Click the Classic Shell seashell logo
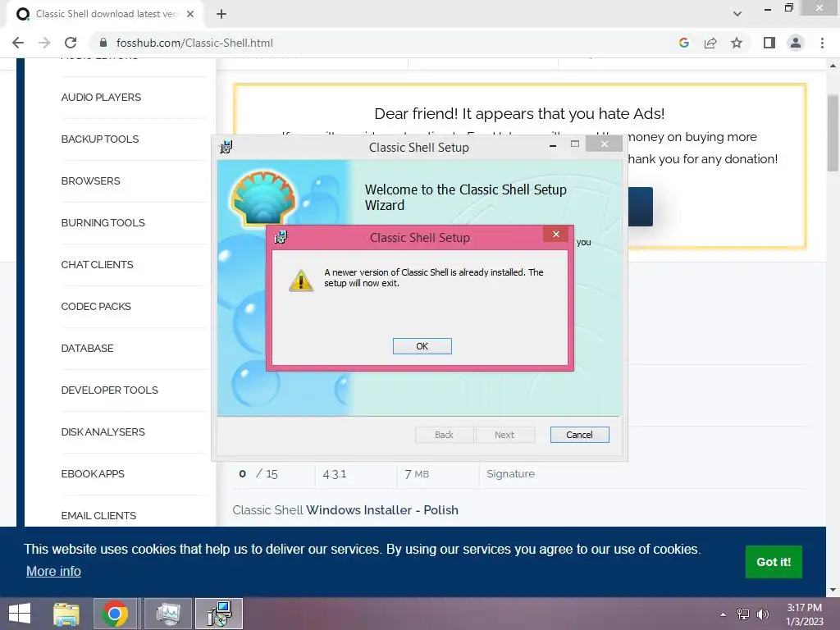840x630 pixels. [x=263, y=198]
